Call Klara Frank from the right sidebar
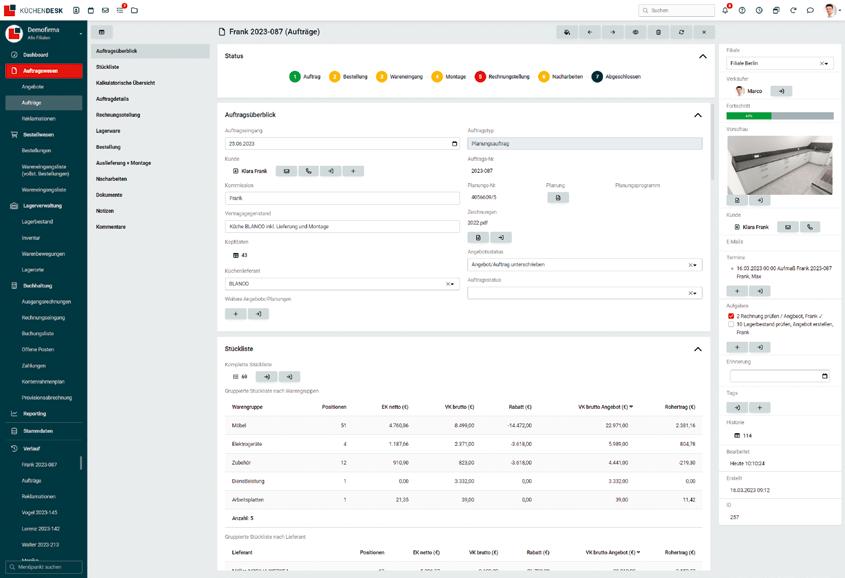 [x=810, y=227]
